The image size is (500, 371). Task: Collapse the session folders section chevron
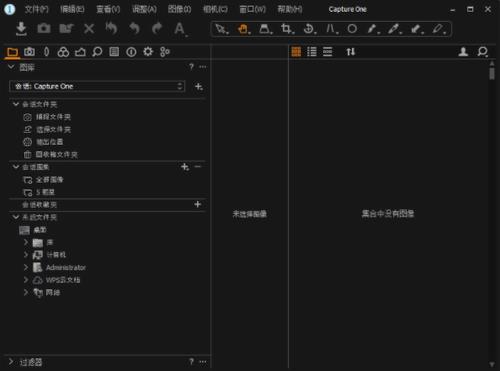point(16,104)
